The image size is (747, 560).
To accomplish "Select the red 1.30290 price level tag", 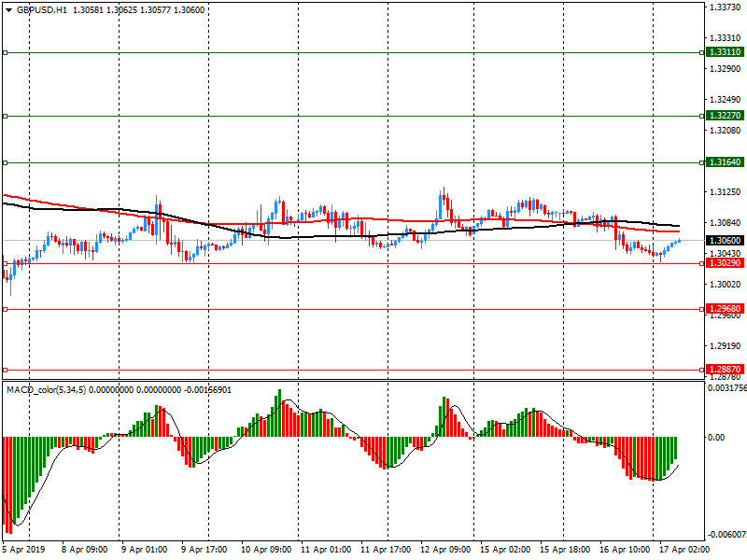I will click(x=725, y=264).
